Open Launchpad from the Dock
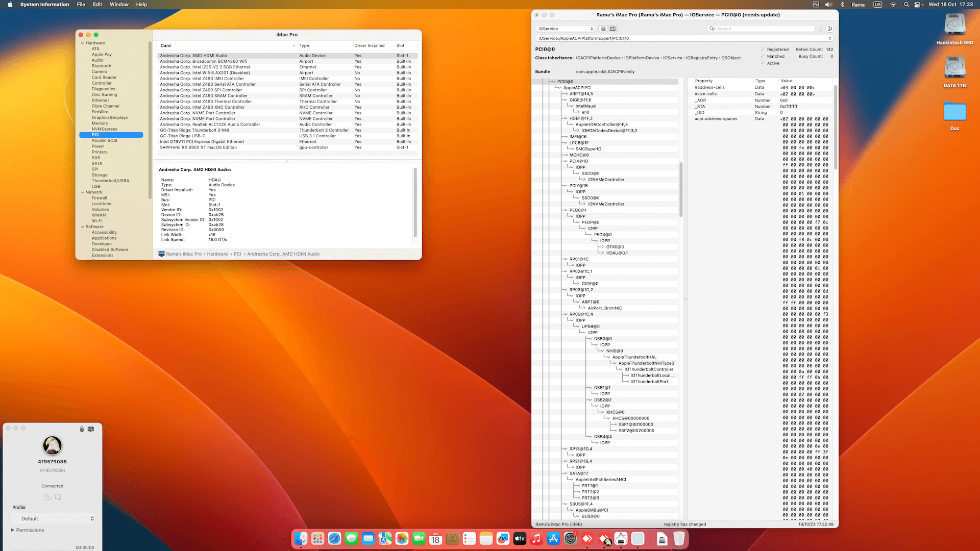The image size is (980, 551). click(318, 538)
